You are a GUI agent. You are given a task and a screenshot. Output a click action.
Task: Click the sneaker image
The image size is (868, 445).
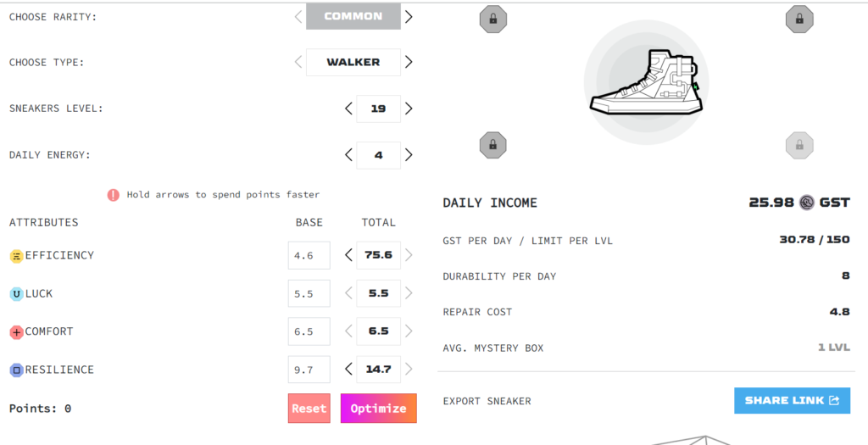click(646, 82)
